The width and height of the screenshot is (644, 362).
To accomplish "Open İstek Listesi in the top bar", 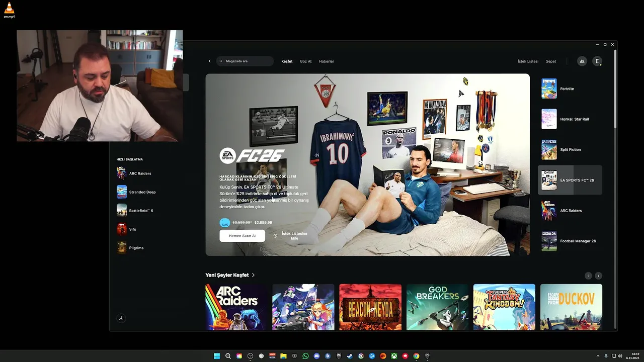I will 528,61.
